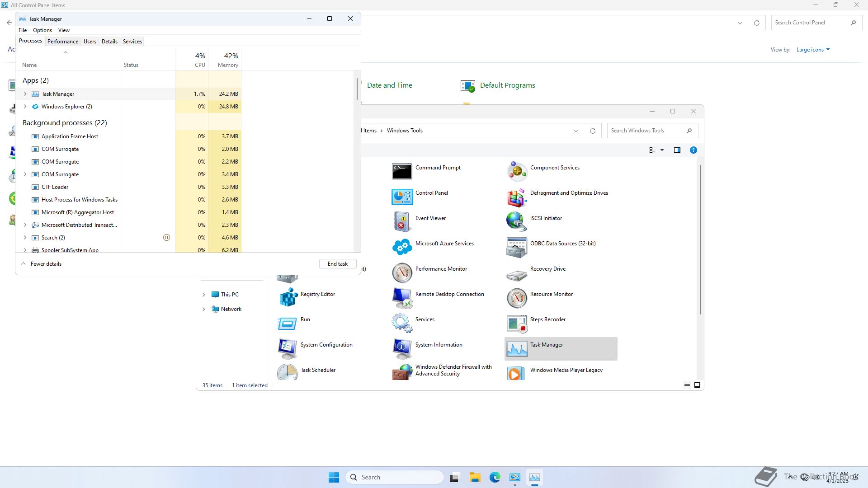
Task: Open Run icon in Windows Tools
Action: (287, 324)
